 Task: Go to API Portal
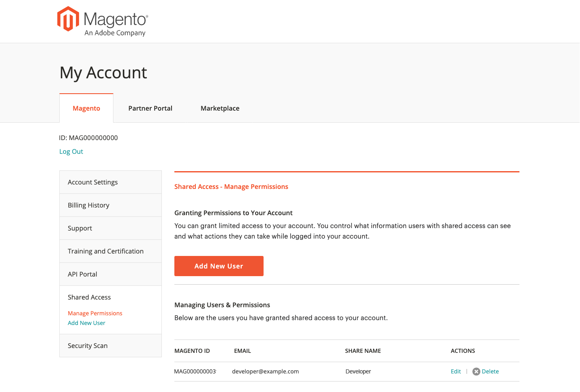click(x=111, y=274)
